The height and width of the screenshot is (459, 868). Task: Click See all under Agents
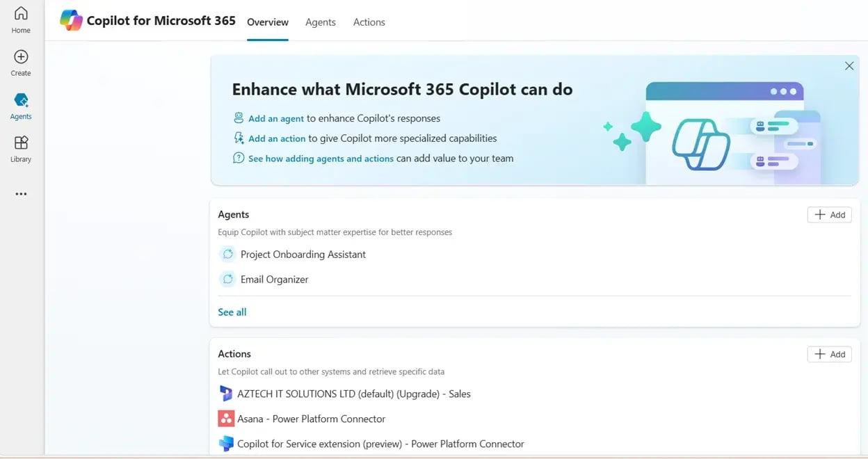232,312
